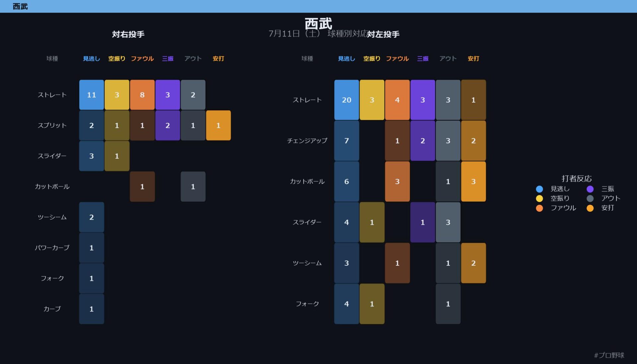This screenshot has width=637, height=364.
Task: Click the 三振 cell in the スプリット row
Action: tap(168, 125)
